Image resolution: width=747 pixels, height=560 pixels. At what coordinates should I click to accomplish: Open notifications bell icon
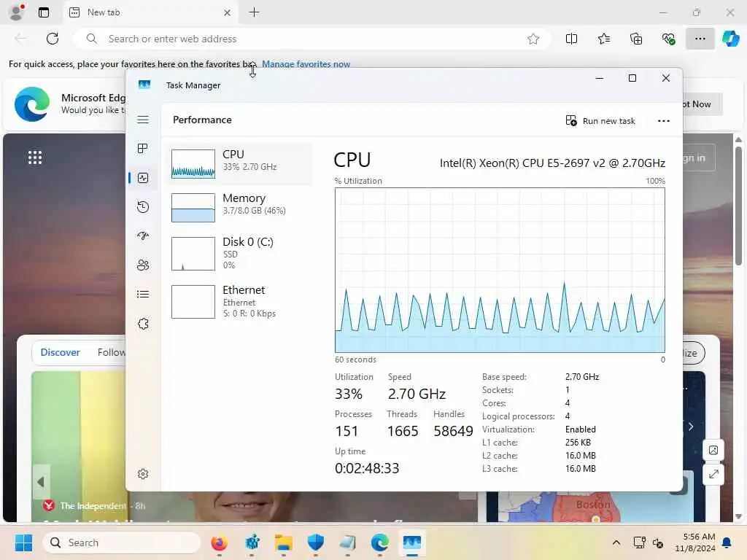pyautogui.click(x=727, y=542)
